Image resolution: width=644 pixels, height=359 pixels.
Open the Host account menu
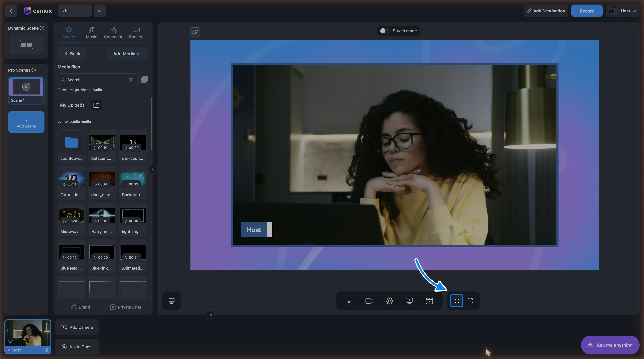(623, 11)
